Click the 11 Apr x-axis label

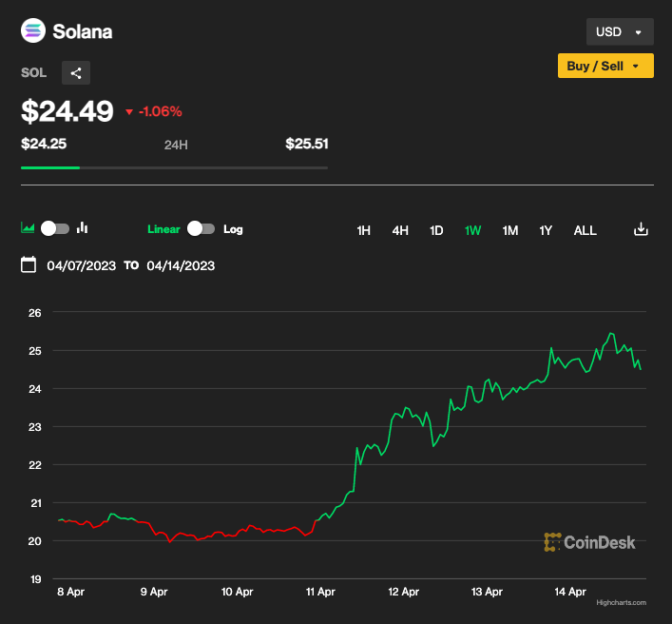click(x=320, y=592)
